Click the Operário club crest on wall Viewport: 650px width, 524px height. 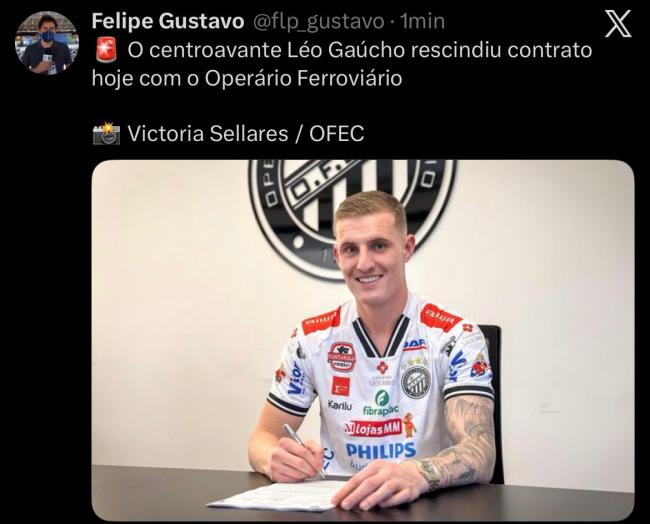[x=352, y=216]
